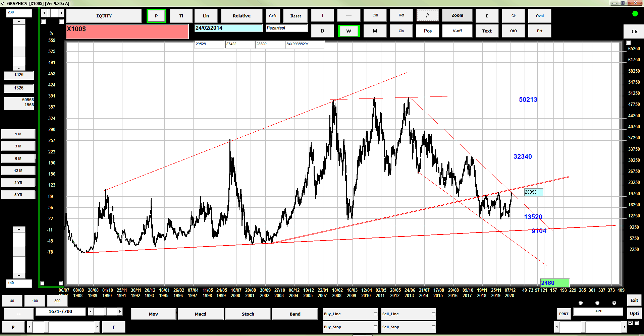Click the Stoch indicator button

click(x=248, y=314)
